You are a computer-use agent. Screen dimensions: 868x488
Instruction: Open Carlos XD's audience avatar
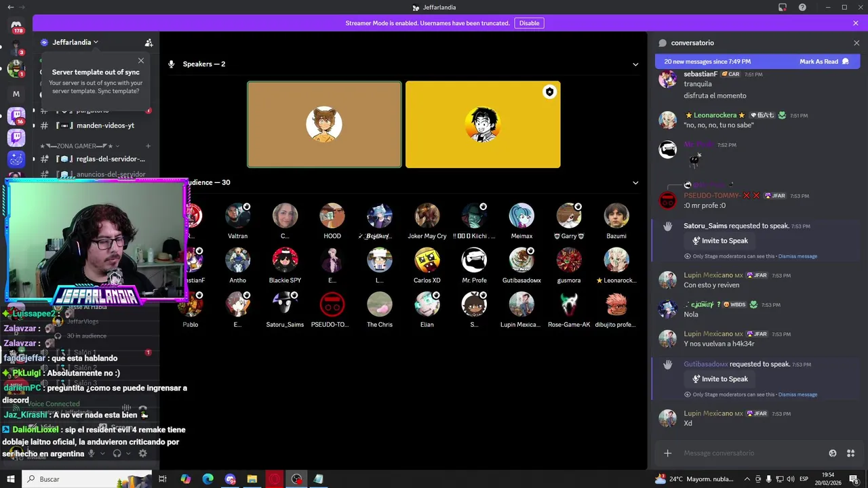[x=427, y=260]
